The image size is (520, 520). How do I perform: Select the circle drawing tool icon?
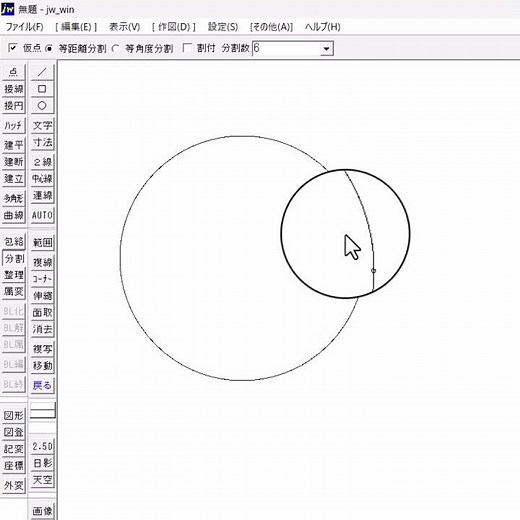(x=42, y=105)
